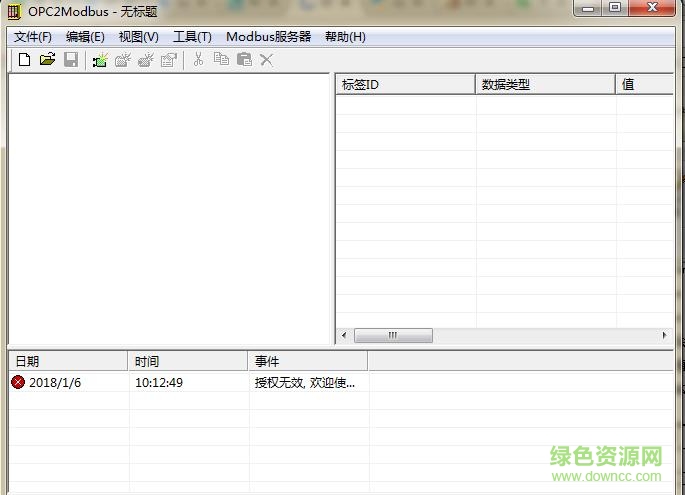The height and width of the screenshot is (495, 685).
Task: Click the 数据类型 column header
Action: (x=545, y=84)
